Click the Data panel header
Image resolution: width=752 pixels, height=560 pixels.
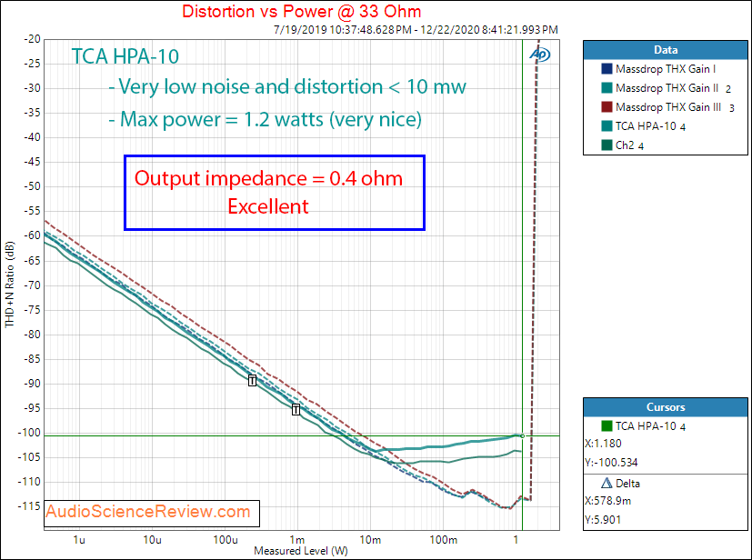[666, 50]
